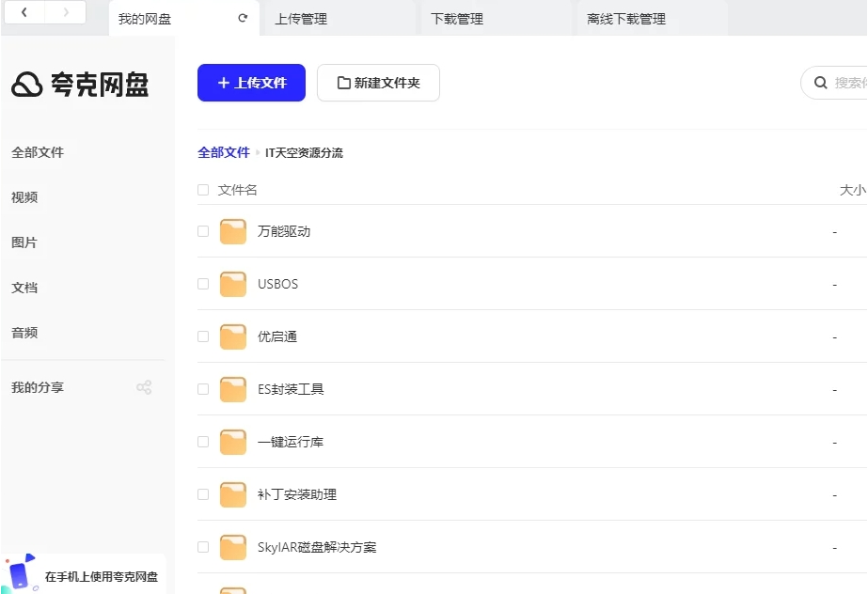Viewport: 868px width, 594px height.
Task: Click the forward navigation arrow
Action: pyautogui.click(x=65, y=12)
